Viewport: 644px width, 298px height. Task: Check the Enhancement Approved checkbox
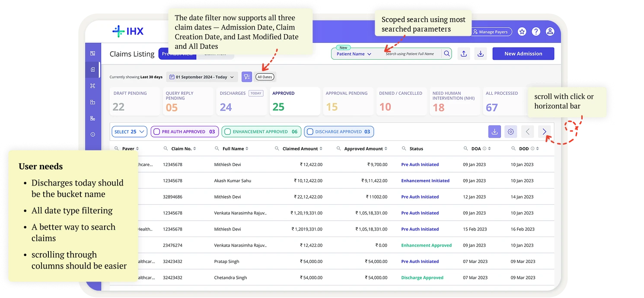(x=227, y=131)
